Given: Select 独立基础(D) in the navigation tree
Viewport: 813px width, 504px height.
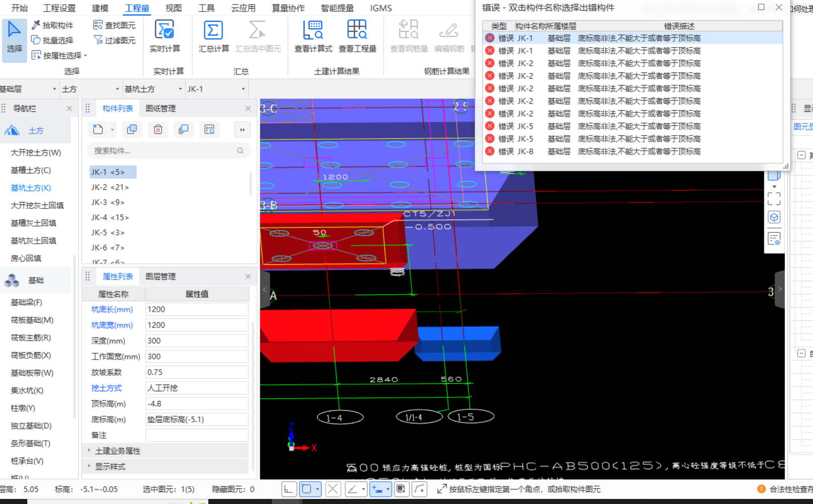Looking at the screenshot, I should coord(31,425).
